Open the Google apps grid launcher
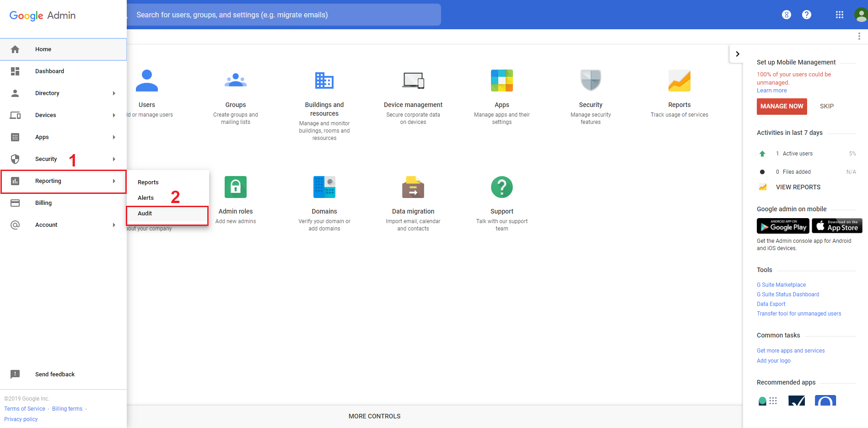868x428 pixels. (840, 15)
